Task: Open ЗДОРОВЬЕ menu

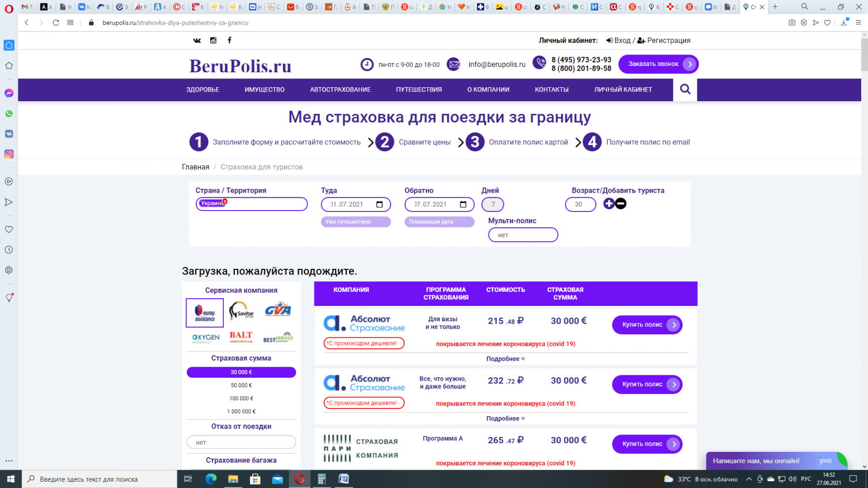Action: tap(203, 90)
